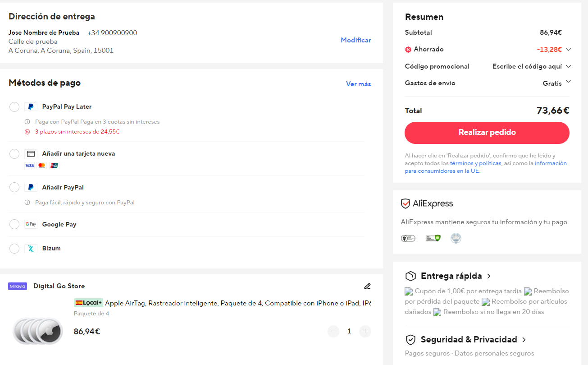Expand the Código promocional chevron
The image size is (588, 365).
point(568,66)
